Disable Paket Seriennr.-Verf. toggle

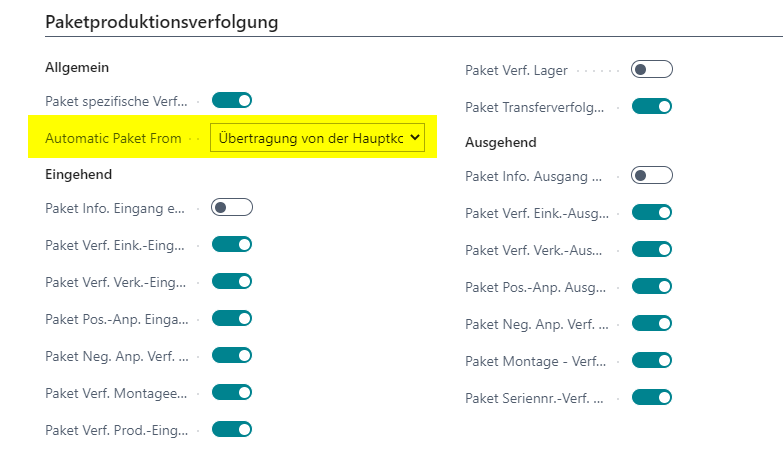pyautogui.click(x=652, y=397)
